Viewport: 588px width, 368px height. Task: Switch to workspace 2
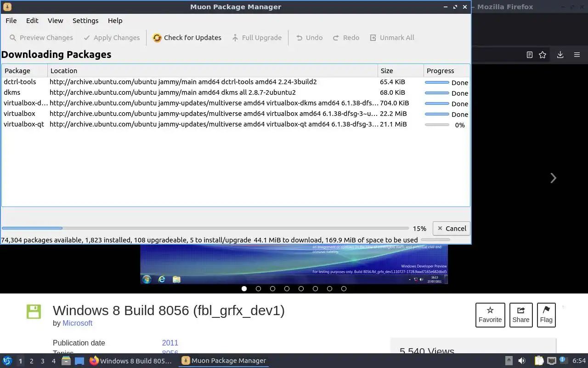point(31,361)
